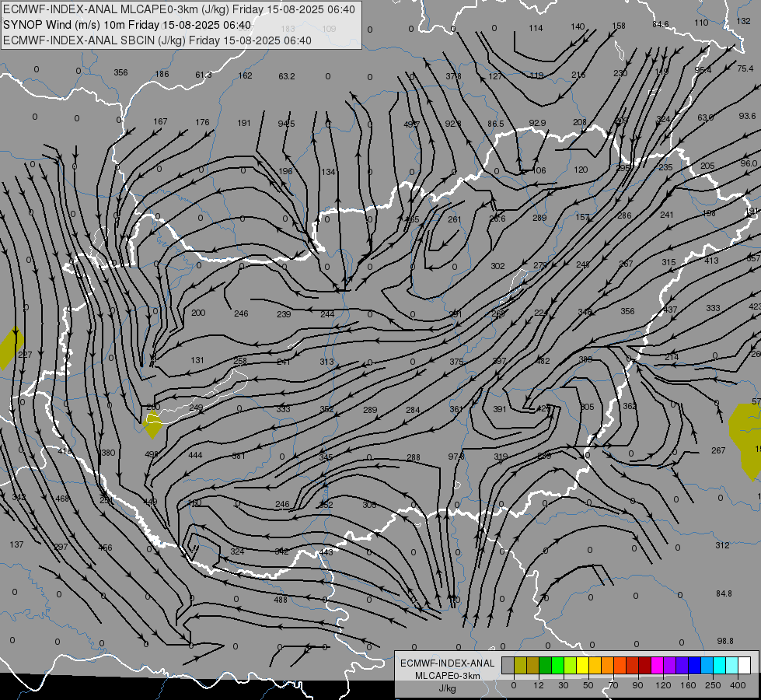Click the J/kg unit label in legend

[x=447, y=688]
